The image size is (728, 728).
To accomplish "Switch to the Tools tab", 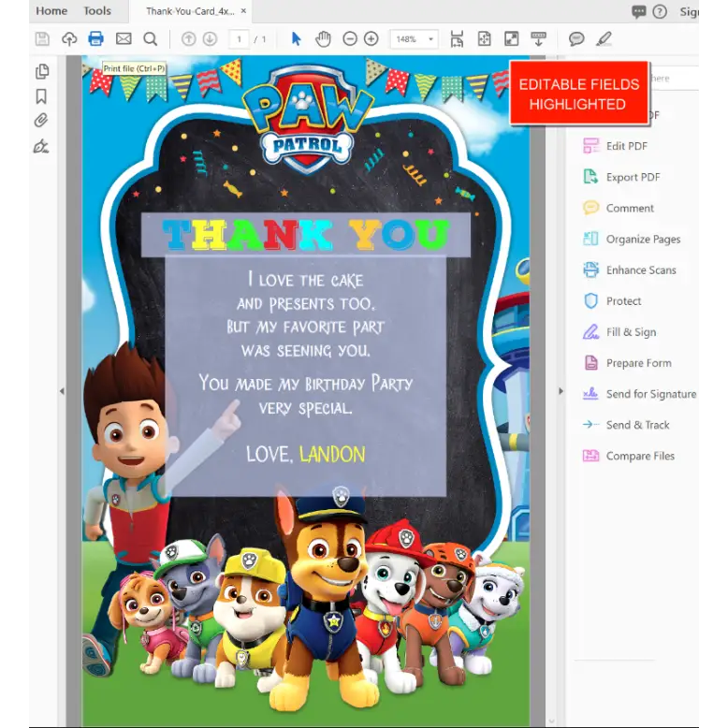I will click(97, 10).
